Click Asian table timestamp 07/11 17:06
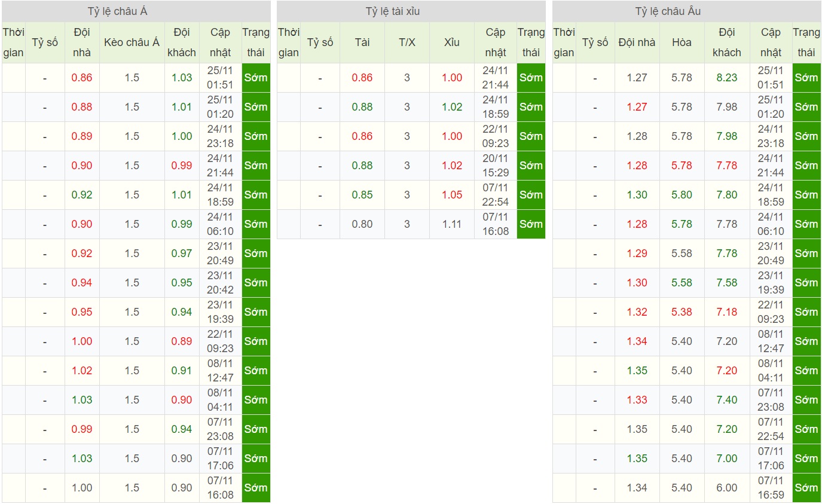The width and height of the screenshot is (822, 504). (x=220, y=459)
